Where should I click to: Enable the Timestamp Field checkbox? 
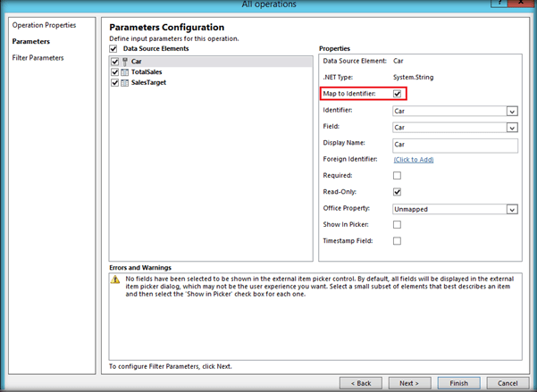click(398, 241)
